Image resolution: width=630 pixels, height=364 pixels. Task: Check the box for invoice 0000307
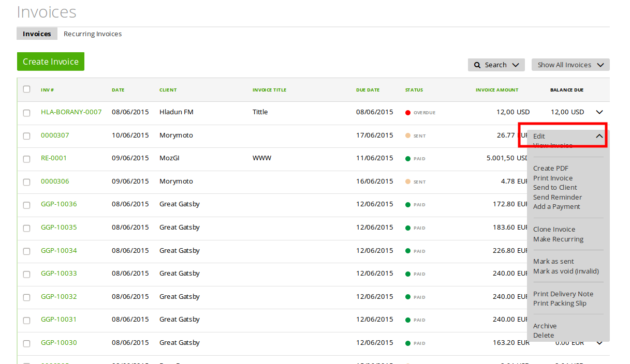pos(26,136)
